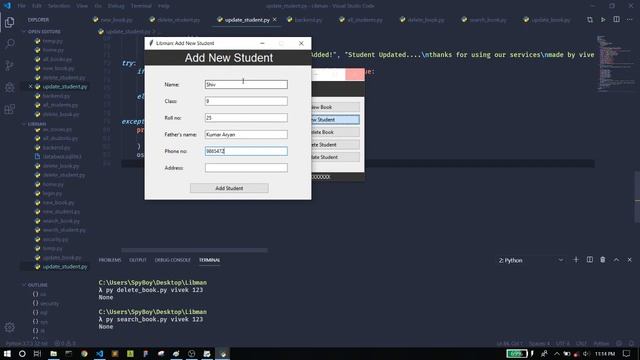
Task: Open search_student.py in the Libman folder
Action: coord(64,230)
